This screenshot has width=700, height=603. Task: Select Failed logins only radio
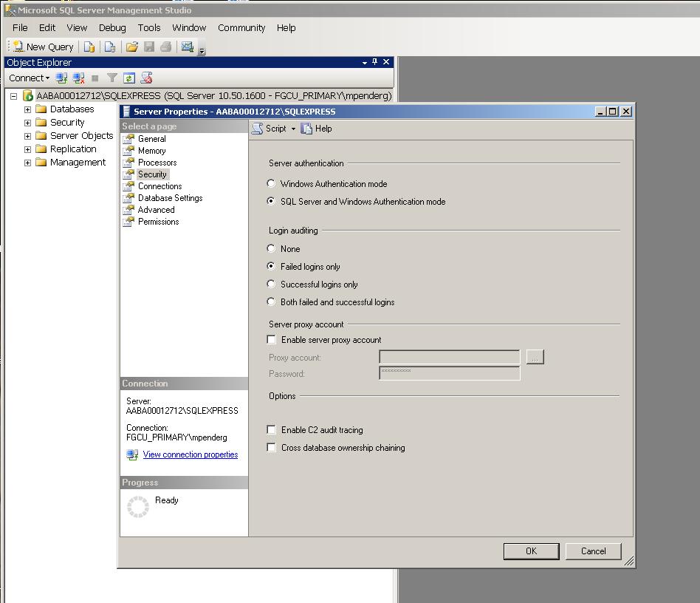pyautogui.click(x=271, y=266)
